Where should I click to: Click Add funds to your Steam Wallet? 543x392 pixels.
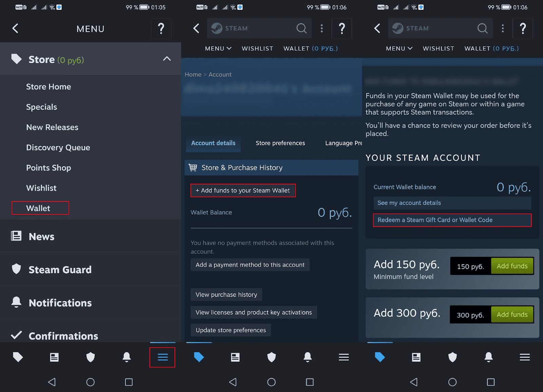243,190
